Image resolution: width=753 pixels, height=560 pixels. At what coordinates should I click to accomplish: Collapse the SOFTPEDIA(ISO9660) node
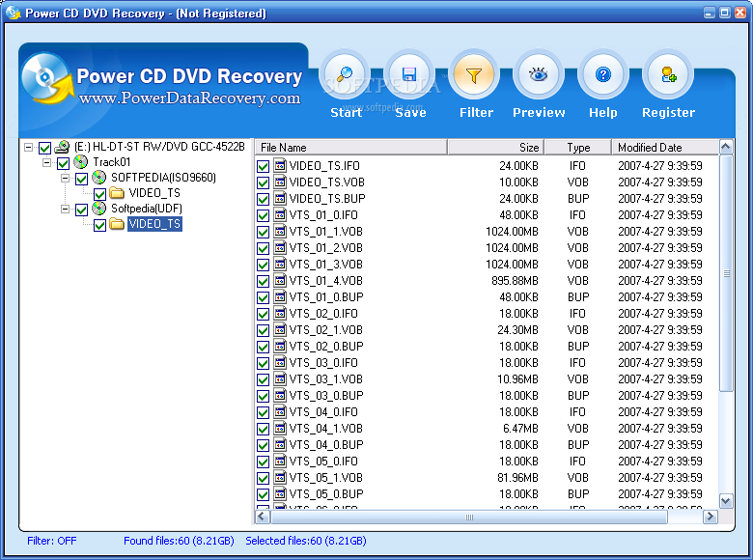pyautogui.click(x=65, y=178)
